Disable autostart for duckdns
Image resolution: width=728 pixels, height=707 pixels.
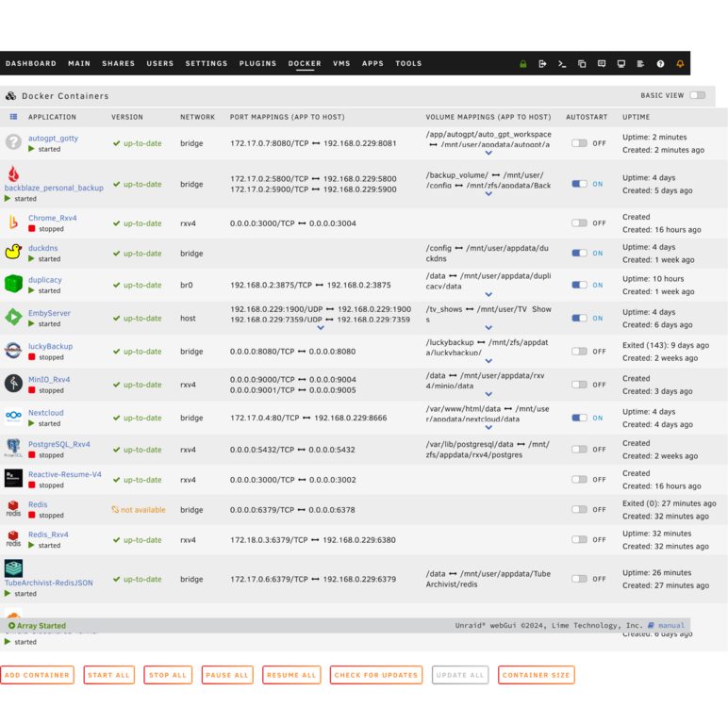click(579, 253)
